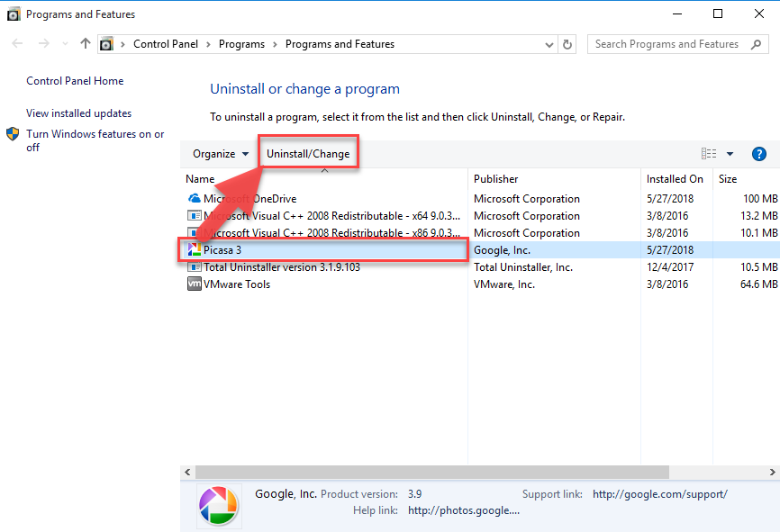
Task: Expand the address bar history dropdown
Action: 549,45
